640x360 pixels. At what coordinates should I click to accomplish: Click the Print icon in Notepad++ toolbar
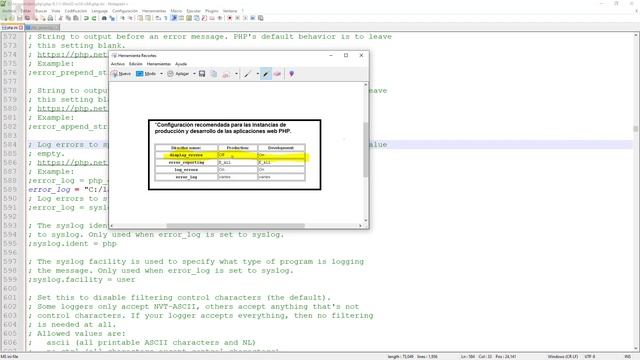[50, 18]
